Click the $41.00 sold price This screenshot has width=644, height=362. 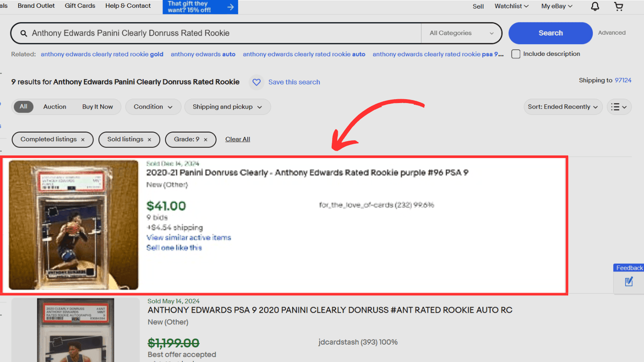point(166,206)
